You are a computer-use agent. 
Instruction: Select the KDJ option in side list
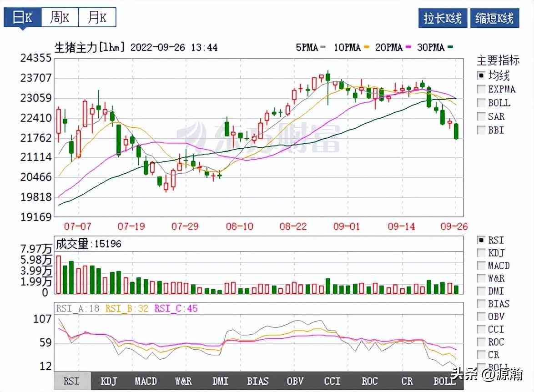481,253
